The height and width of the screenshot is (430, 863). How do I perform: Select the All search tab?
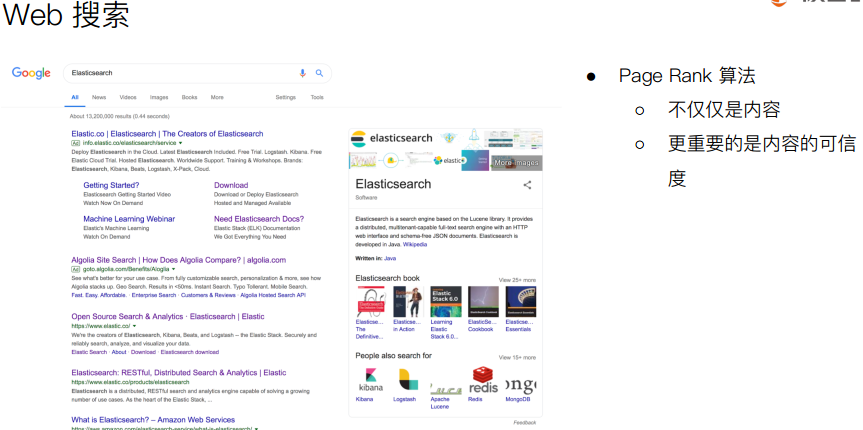click(x=75, y=97)
